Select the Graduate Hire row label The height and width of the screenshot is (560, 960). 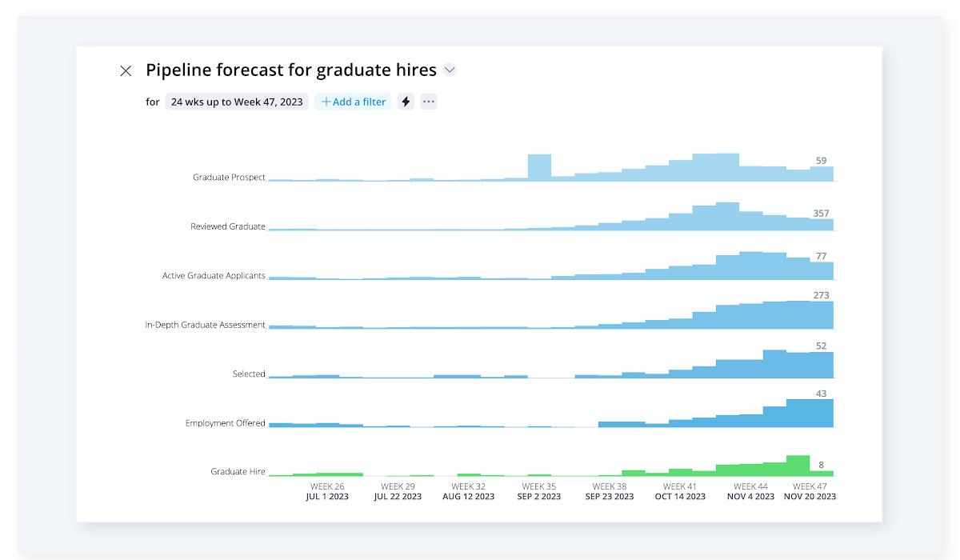pos(238,472)
